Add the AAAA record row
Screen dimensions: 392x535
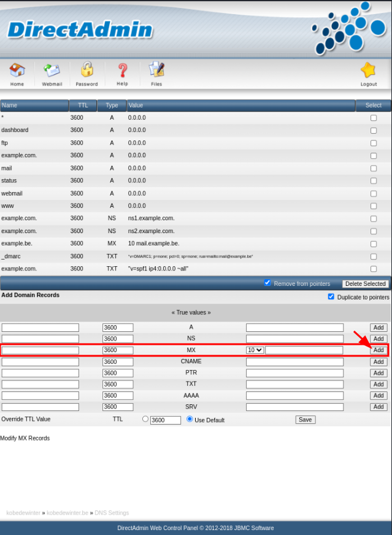[x=379, y=396]
